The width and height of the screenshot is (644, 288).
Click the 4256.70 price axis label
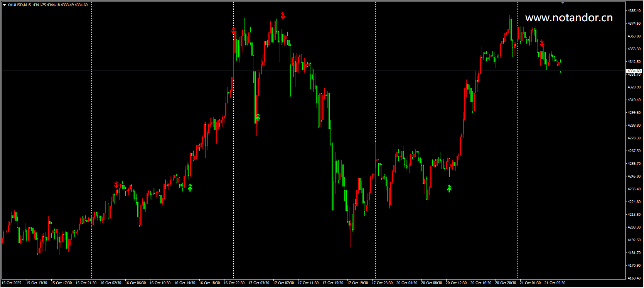[x=634, y=164]
